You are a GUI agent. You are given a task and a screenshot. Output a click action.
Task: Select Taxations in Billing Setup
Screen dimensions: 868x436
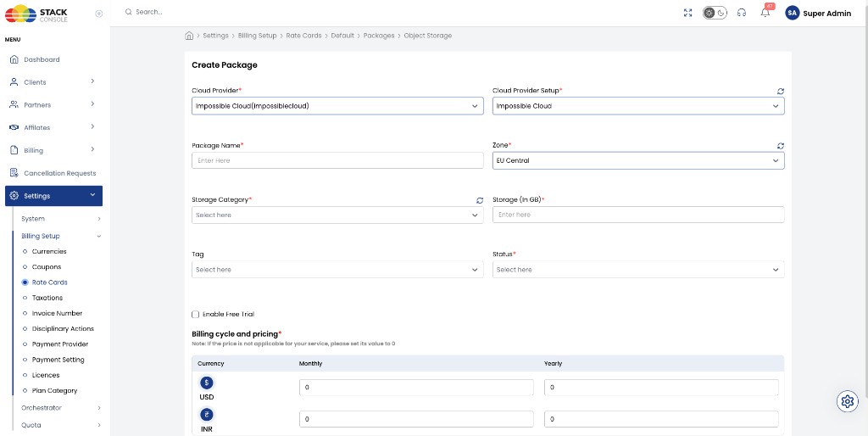pyautogui.click(x=47, y=298)
